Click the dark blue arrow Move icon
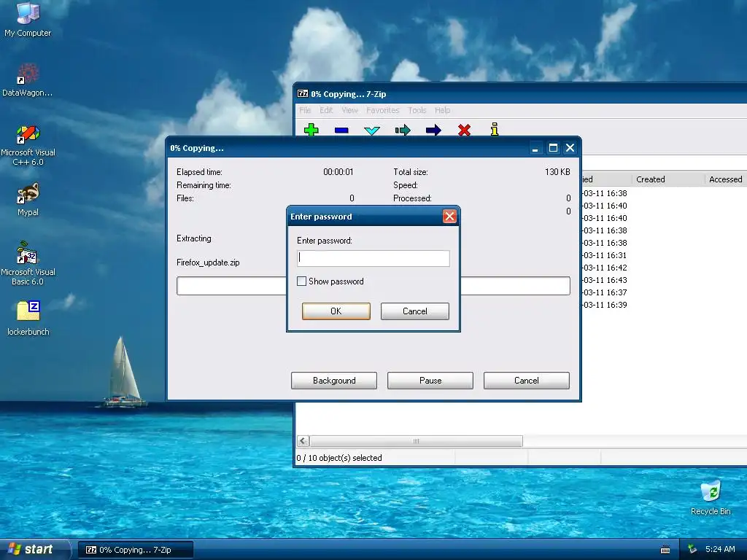Screen dimensions: 747x560 (433, 130)
